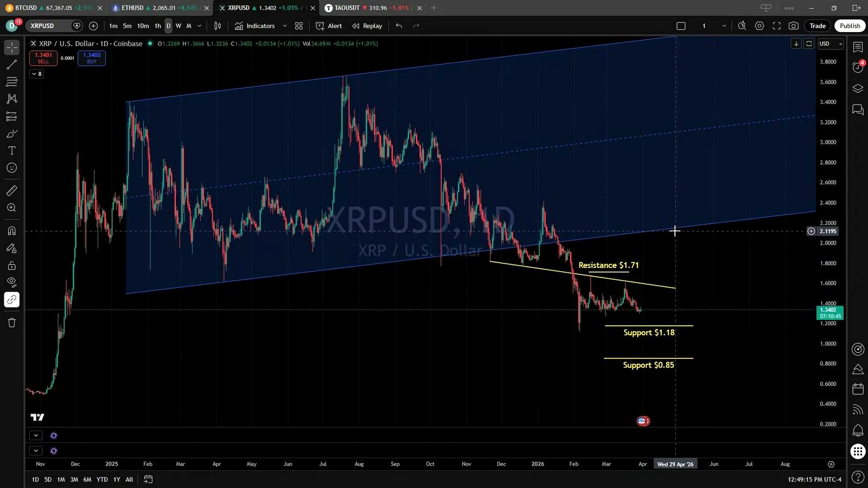Image resolution: width=868 pixels, height=488 pixels.
Task: Toggle stay in drawing mode
Action: point(11,248)
